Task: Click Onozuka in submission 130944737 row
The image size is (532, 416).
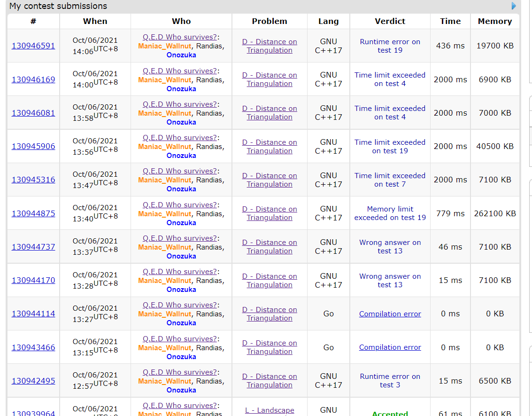Action: pos(181,256)
